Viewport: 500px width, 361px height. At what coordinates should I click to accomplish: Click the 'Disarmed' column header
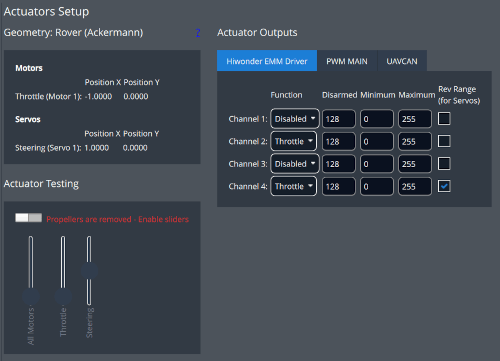tap(339, 95)
